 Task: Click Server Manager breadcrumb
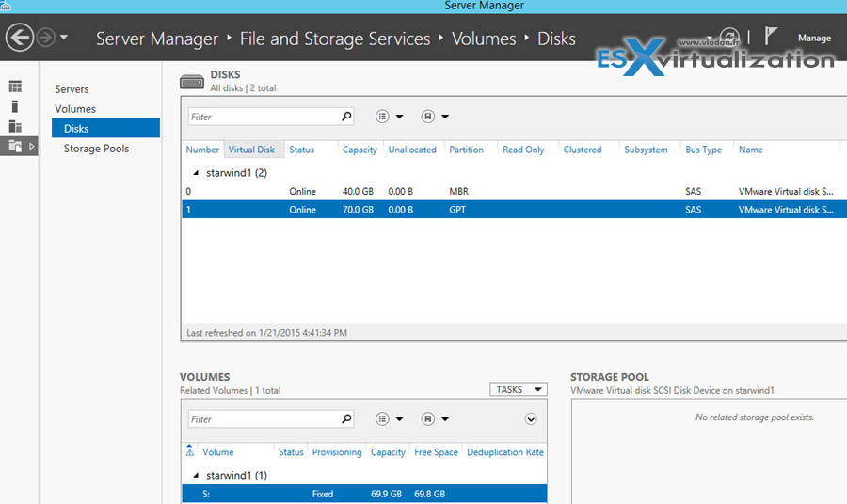click(x=157, y=39)
